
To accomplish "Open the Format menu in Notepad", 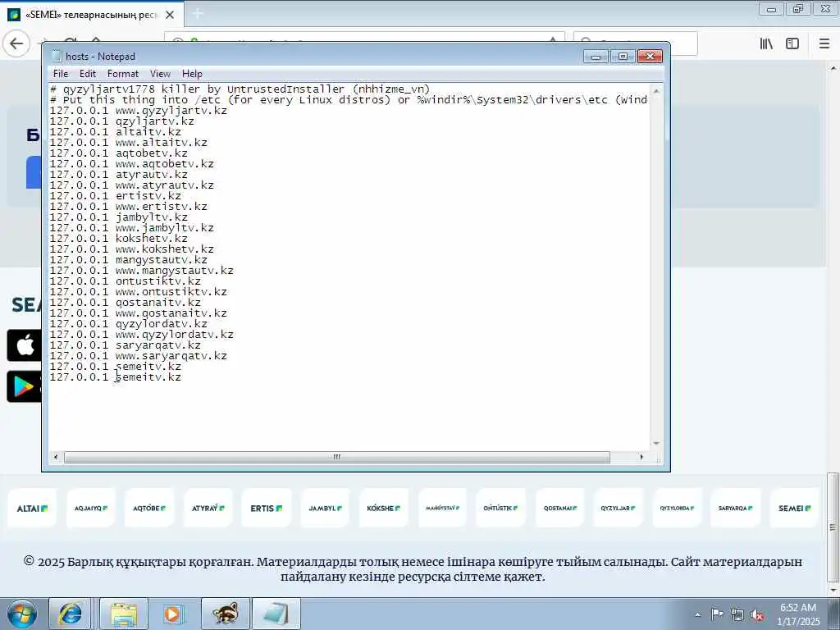I will tap(123, 74).
